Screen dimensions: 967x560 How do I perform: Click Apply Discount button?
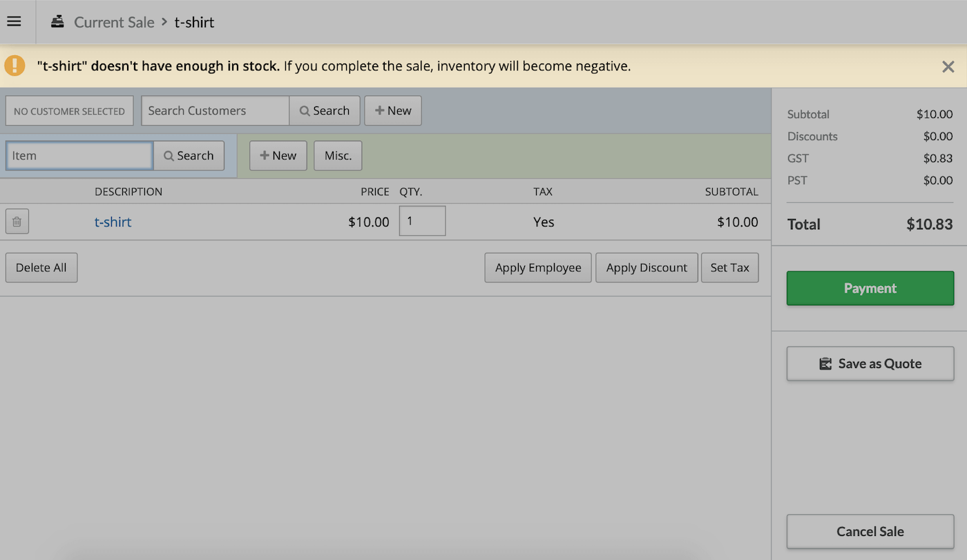(647, 267)
